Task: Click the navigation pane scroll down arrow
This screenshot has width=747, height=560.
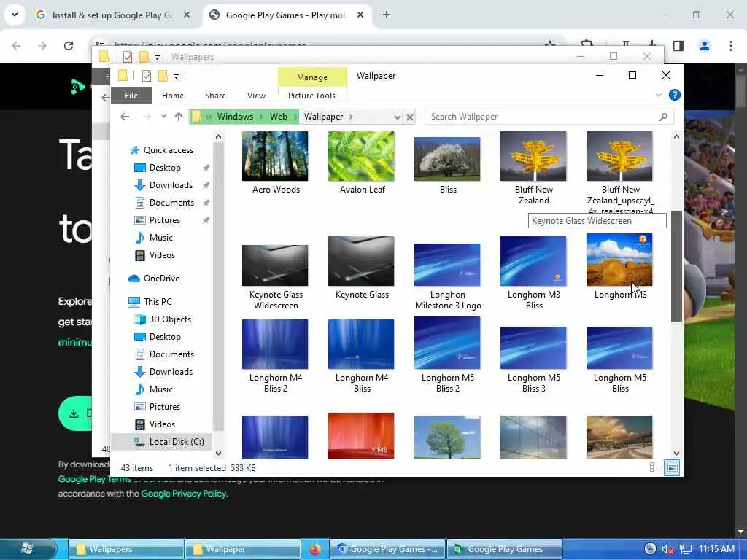Action: coord(218,453)
